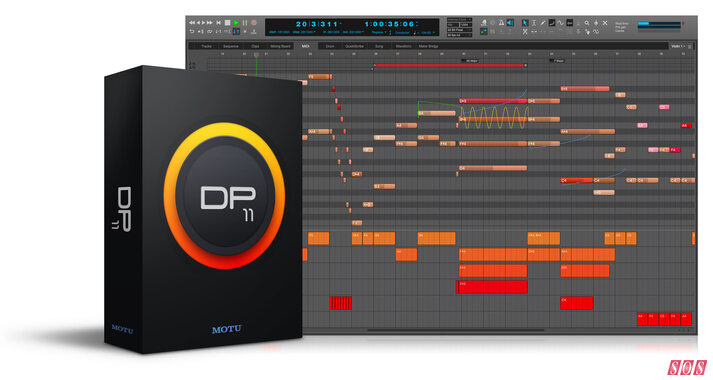Click the return-to-start transport icon
Viewport: 713px width, 380px height.
218,23
